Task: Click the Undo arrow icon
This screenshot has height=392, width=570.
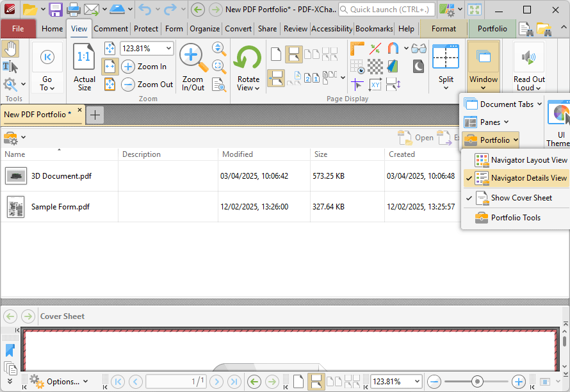Action: (145, 10)
